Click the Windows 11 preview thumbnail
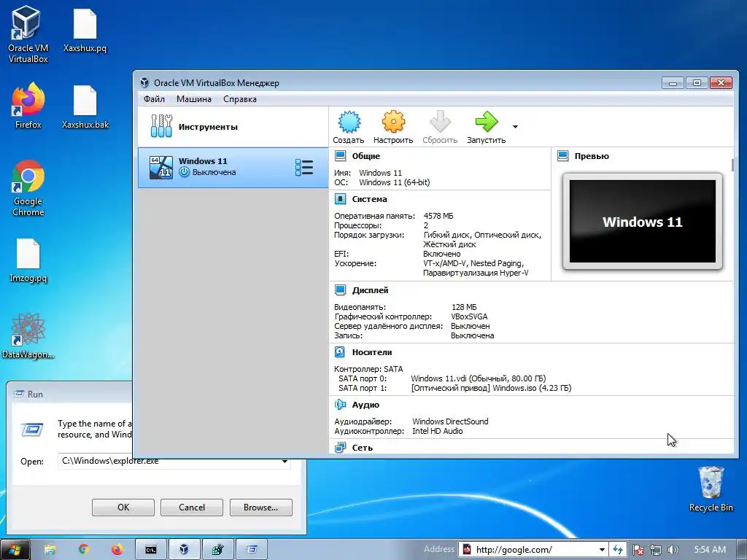This screenshot has height=560, width=747. (x=642, y=221)
